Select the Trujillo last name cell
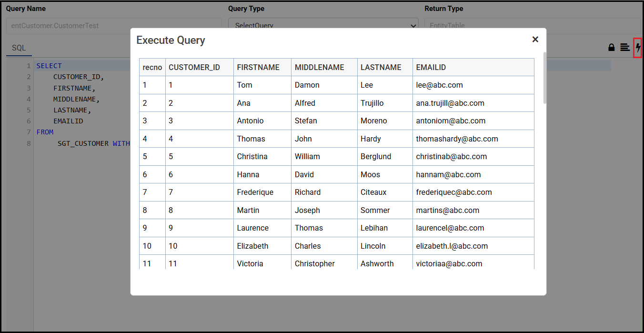Image resolution: width=644 pixels, height=333 pixels. (x=372, y=103)
